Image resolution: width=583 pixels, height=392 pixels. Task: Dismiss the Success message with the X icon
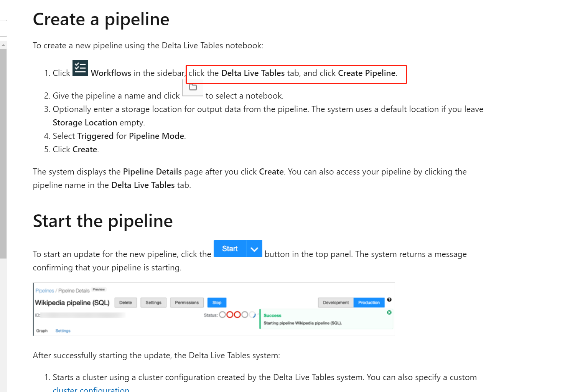click(x=389, y=313)
